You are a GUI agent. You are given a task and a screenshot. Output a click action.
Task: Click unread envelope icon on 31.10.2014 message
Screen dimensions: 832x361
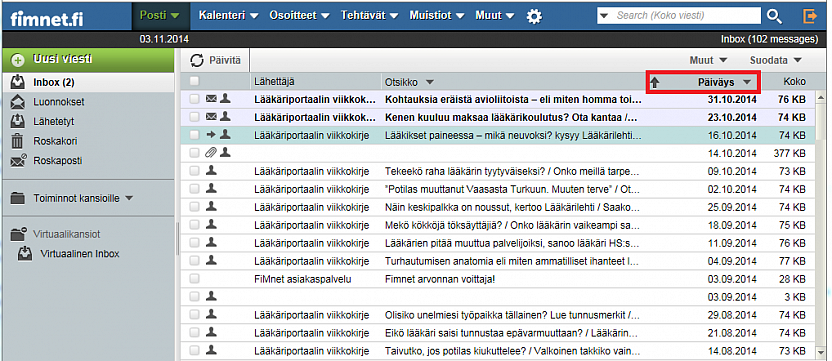pyautogui.click(x=211, y=99)
